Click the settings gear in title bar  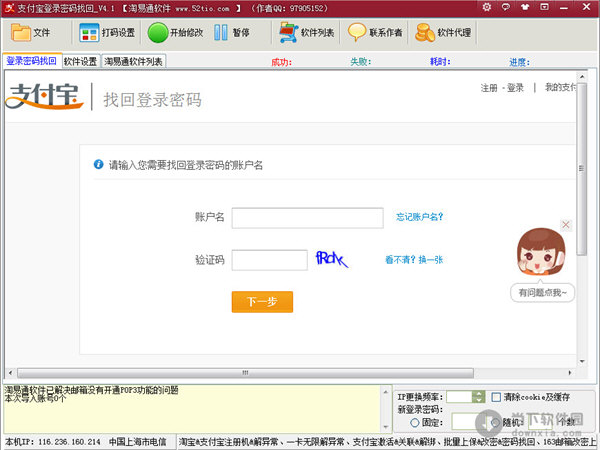pos(487,7)
